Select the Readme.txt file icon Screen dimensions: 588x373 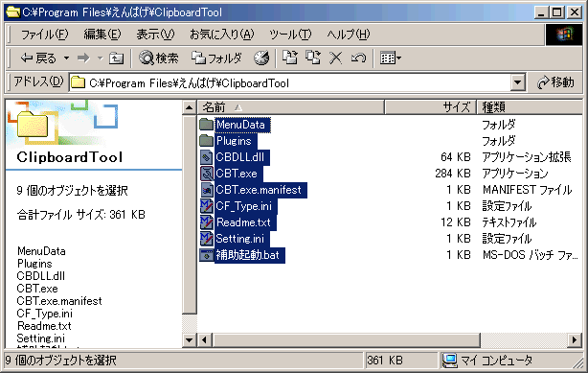coord(207,222)
